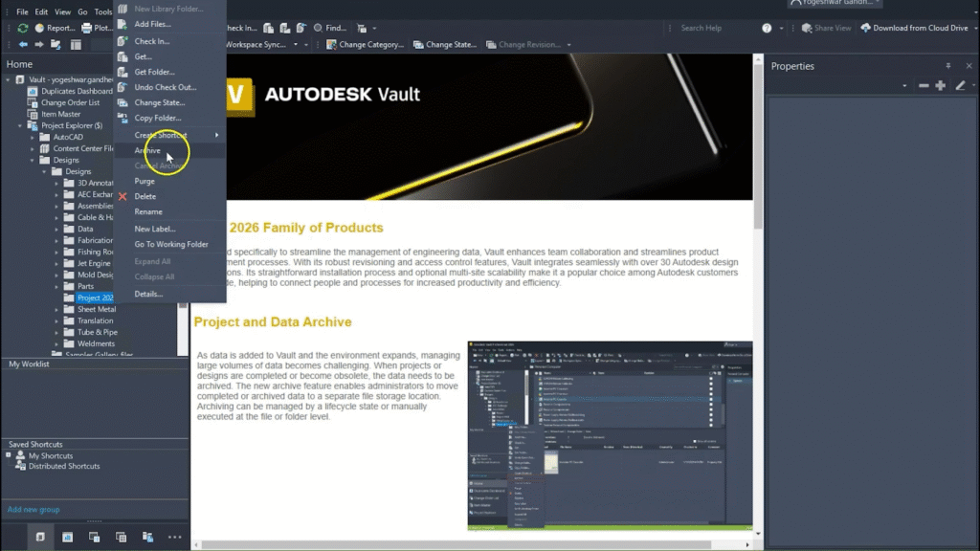
Task: Click the pencil edit icon in Properties panel
Action: click(960, 85)
